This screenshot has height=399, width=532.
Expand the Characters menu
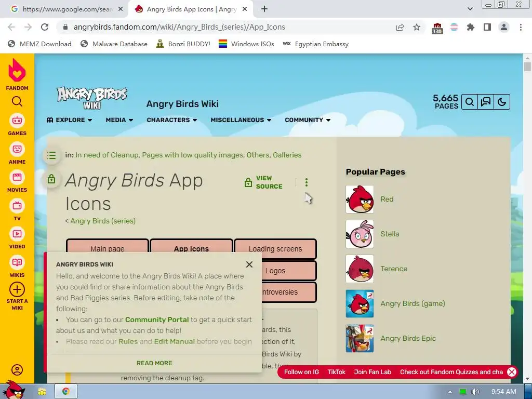(171, 120)
